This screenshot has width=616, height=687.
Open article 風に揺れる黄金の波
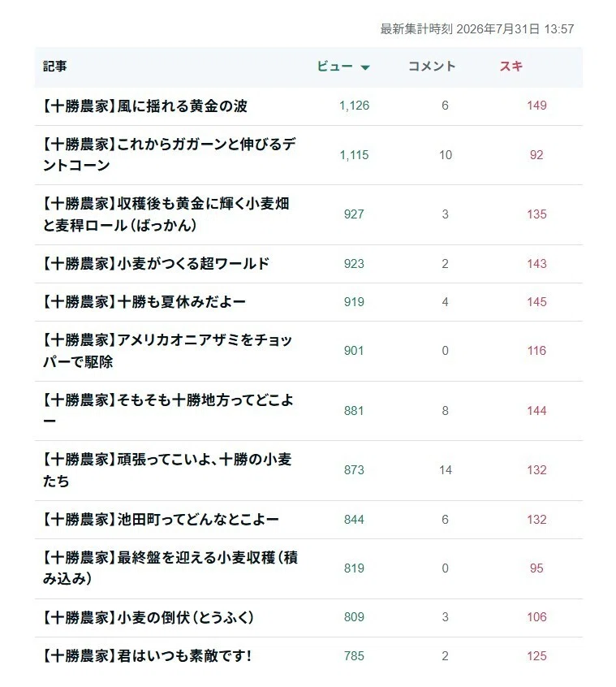tap(145, 106)
